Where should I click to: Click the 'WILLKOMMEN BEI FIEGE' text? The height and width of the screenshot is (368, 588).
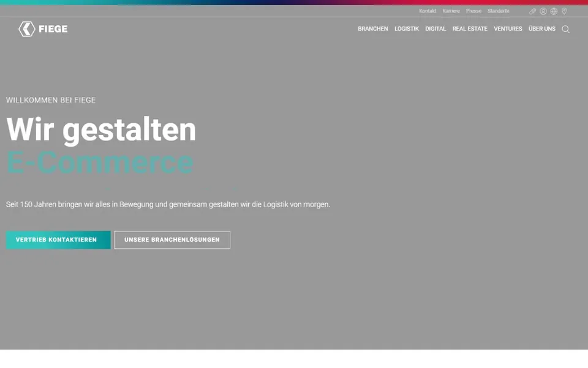coord(51,100)
